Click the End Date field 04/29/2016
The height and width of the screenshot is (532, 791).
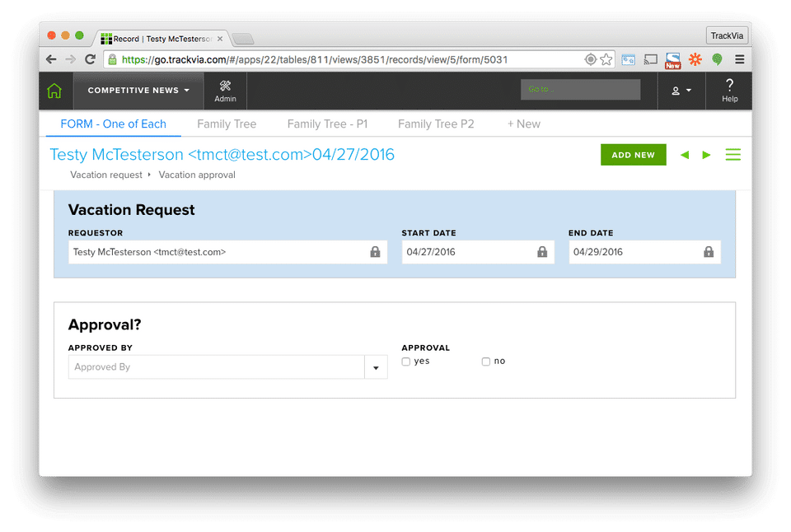tap(644, 252)
